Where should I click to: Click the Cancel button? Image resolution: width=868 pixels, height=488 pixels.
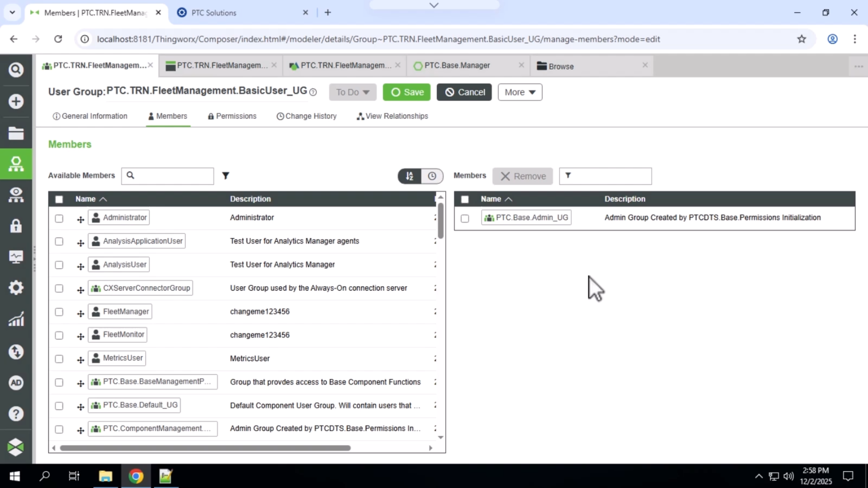[x=464, y=92]
